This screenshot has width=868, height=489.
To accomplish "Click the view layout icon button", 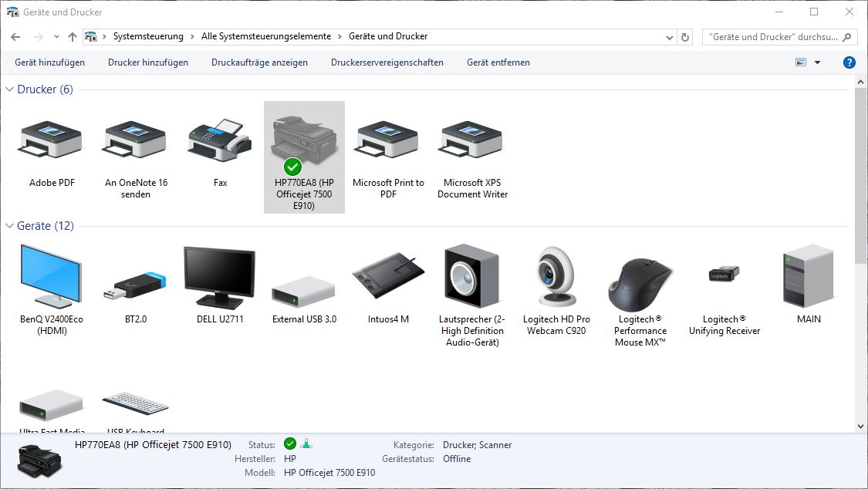I will [801, 62].
